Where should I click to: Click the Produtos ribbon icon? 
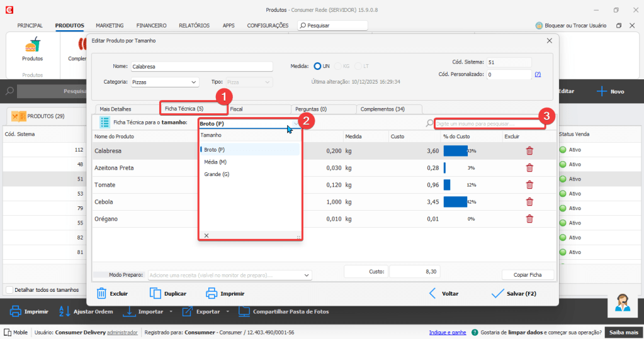(x=32, y=46)
